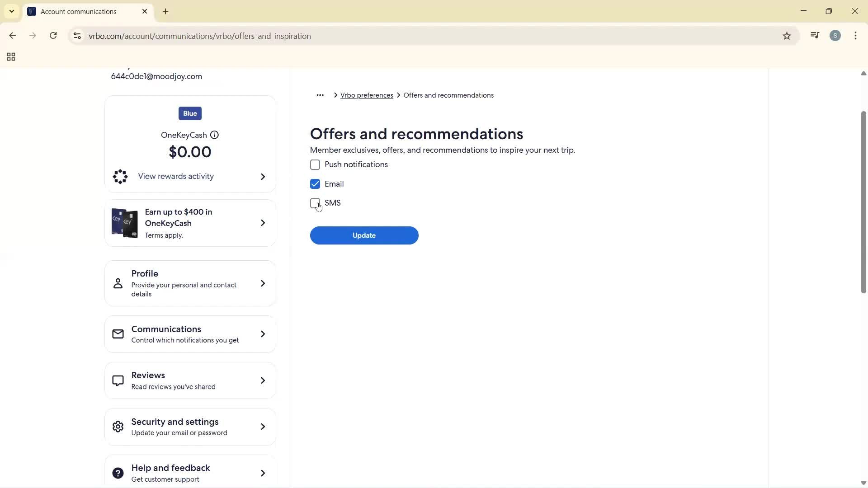Enable the SMS checkbox
Screen dimensions: 868x488
coord(315,203)
